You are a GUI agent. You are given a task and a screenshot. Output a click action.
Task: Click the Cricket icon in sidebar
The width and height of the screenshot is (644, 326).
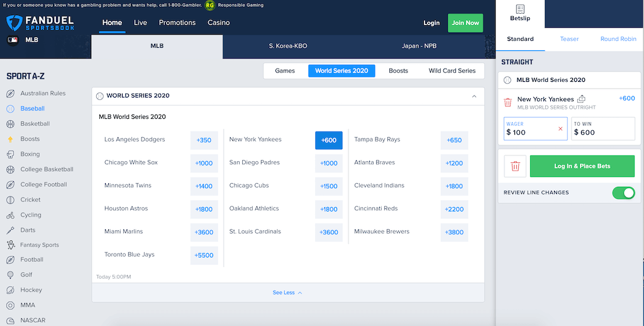[x=11, y=200]
